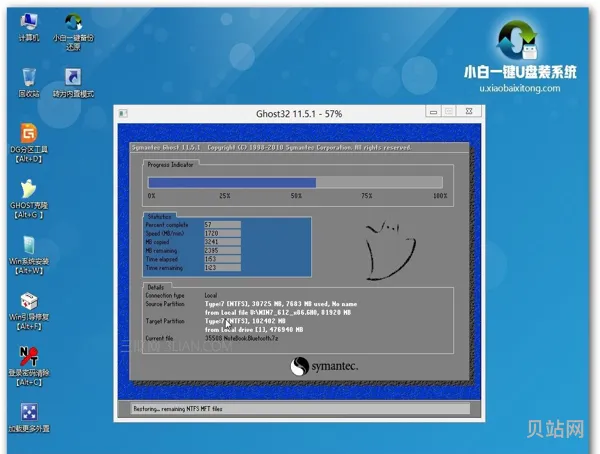Open the 转为内置模式 shortcut icon
Image resolution: width=600 pixels, height=454 pixels.
tap(73, 83)
